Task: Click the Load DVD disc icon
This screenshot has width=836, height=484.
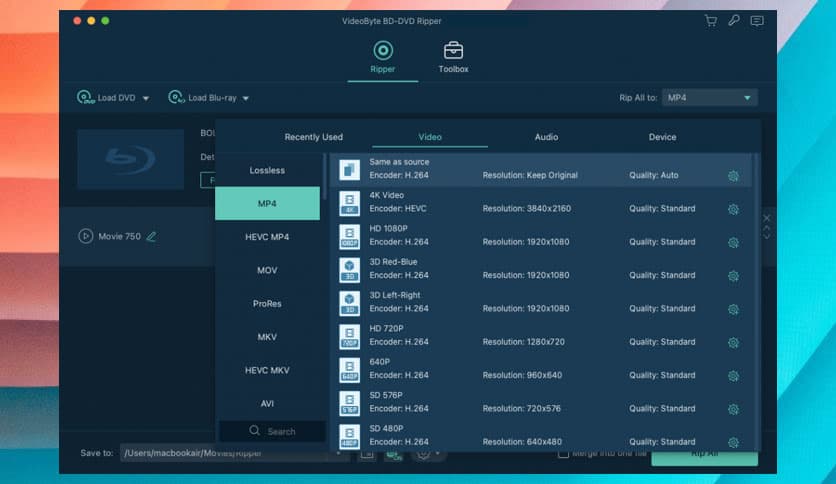Action: coord(85,98)
